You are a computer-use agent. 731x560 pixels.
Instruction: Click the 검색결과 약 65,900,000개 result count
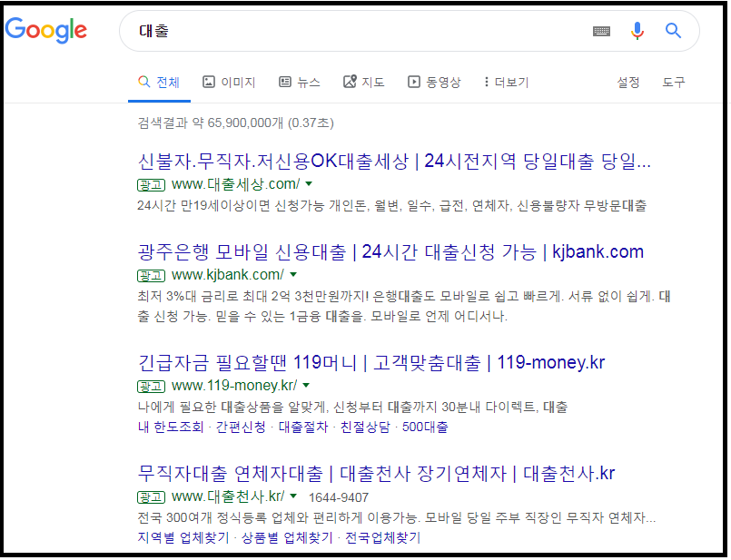(235, 123)
